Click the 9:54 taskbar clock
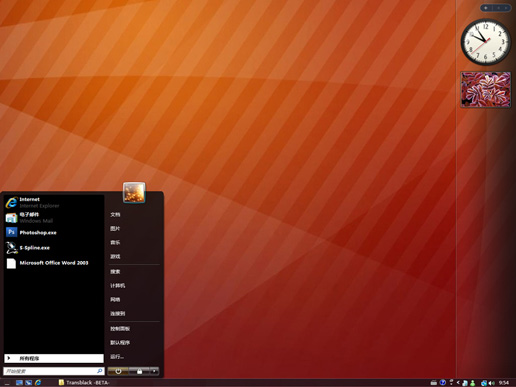The width and height of the screenshot is (516, 387). click(x=504, y=383)
